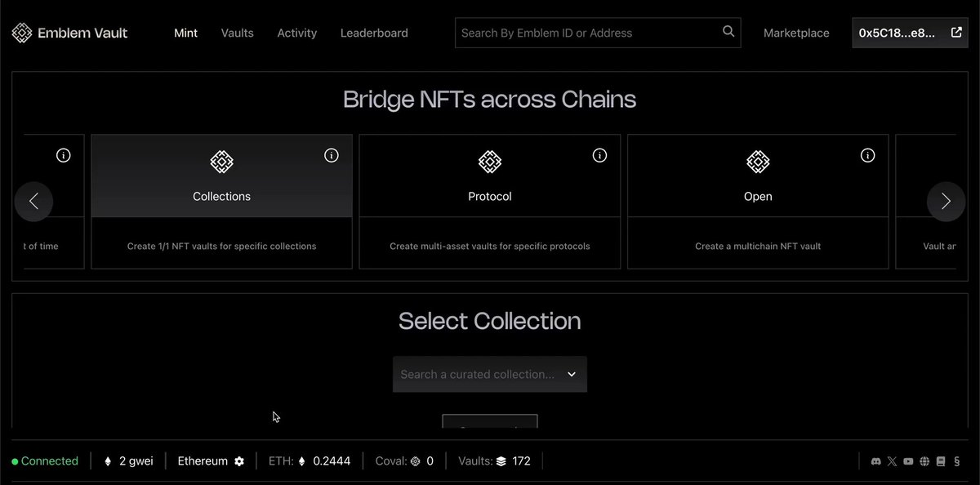Click the gas price Ethereum diamond icon
The width and height of the screenshot is (980, 485).
click(x=108, y=461)
